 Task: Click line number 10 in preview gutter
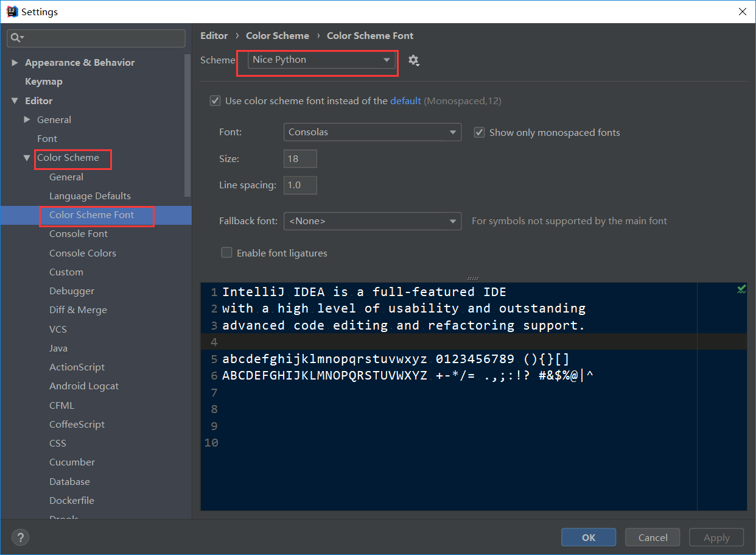[211, 442]
